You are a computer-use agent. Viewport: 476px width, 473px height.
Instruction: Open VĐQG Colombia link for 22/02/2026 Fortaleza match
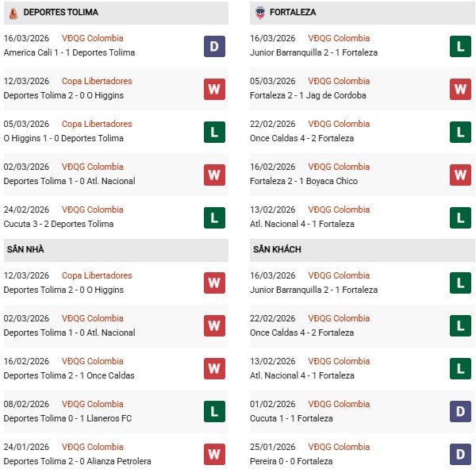coord(340,124)
